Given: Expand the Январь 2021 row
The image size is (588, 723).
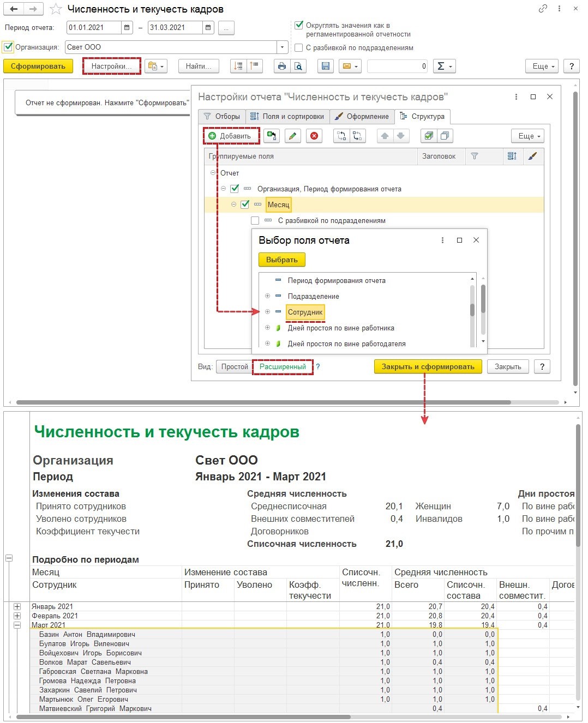Looking at the screenshot, I should [x=17, y=607].
